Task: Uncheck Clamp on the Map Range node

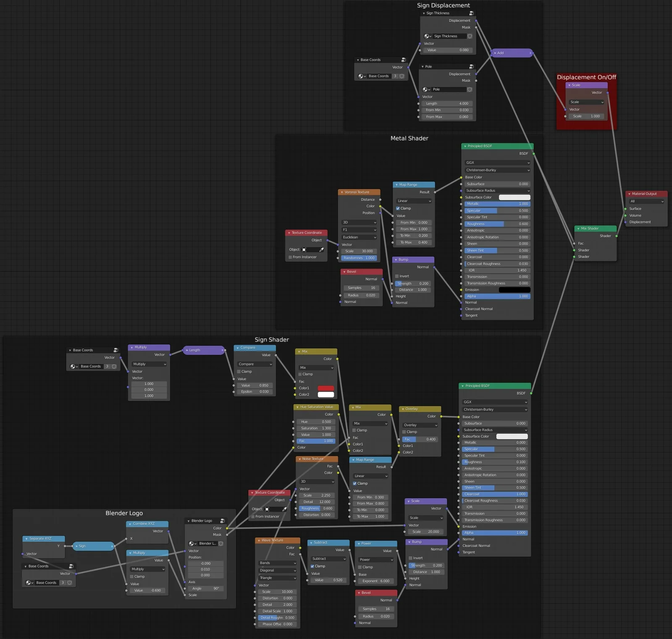Action: [397, 208]
